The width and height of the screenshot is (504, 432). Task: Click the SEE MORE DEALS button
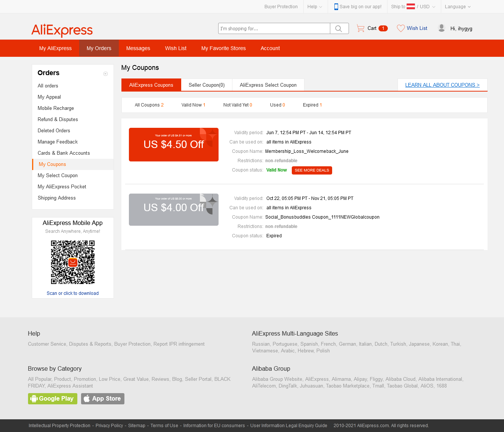click(x=312, y=170)
